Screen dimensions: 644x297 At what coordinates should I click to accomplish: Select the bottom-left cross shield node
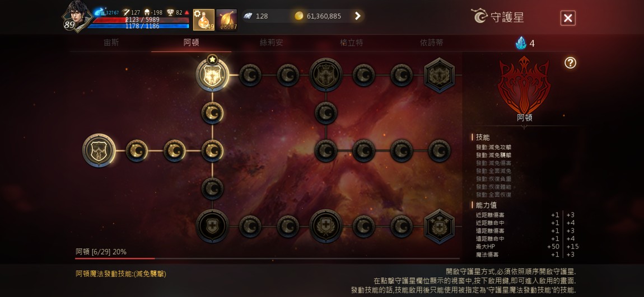point(212,226)
